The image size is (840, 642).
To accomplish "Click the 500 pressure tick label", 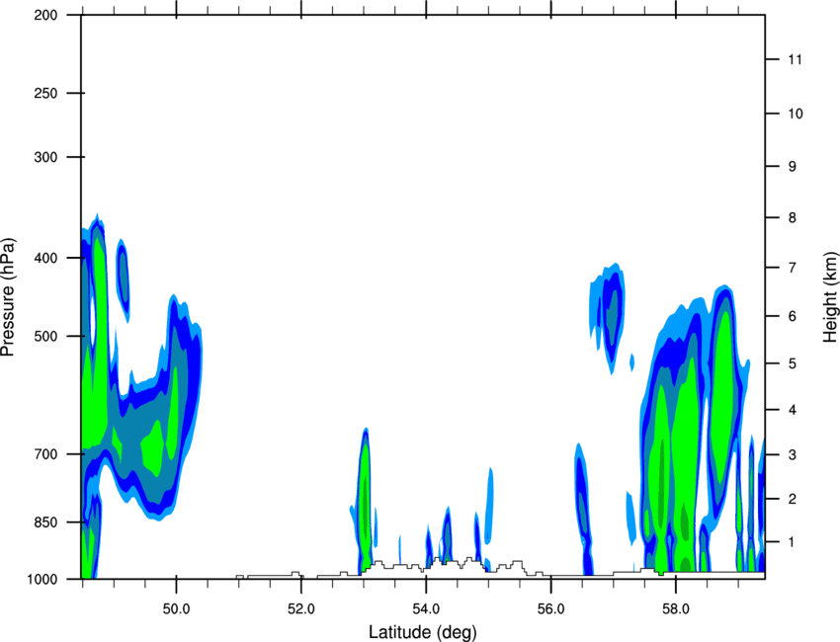I will (x=45, y=336).
